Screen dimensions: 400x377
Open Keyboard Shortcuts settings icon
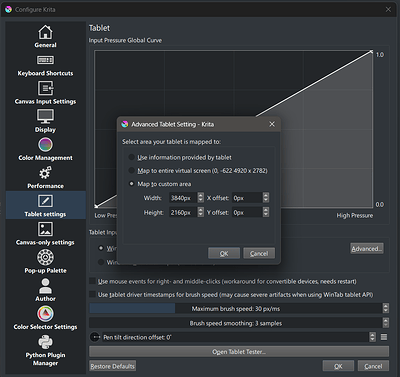(x=45, y=60)
